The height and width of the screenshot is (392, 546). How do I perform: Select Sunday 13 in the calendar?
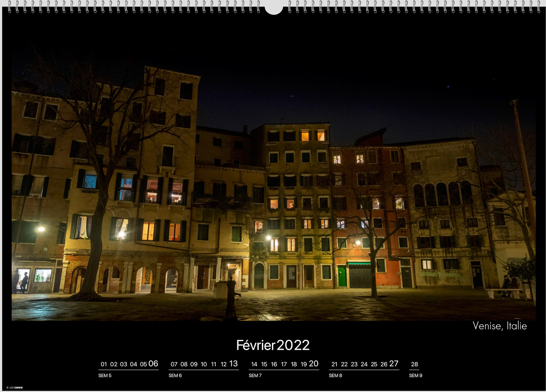pos(233,364)
